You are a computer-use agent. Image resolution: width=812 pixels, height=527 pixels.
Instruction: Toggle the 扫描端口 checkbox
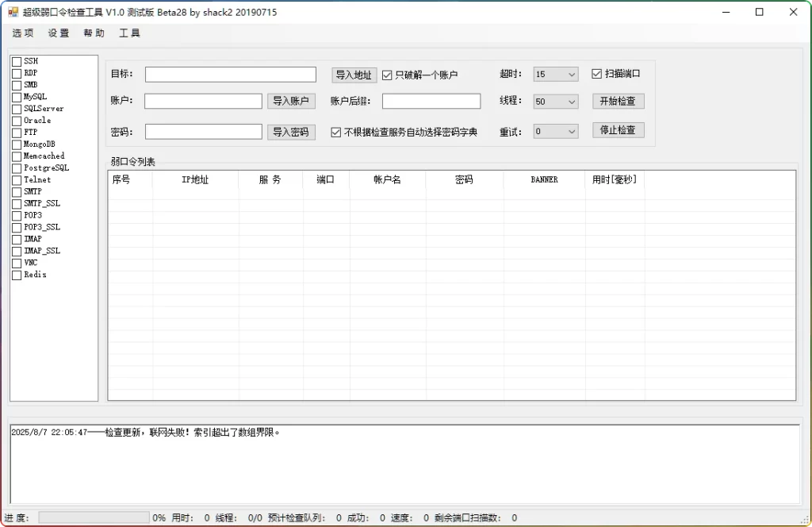[596, 74]
